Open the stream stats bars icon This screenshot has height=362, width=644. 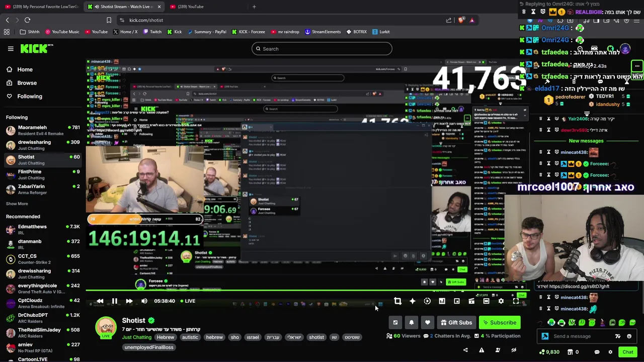pyautogui.click(x=442, y=301)
